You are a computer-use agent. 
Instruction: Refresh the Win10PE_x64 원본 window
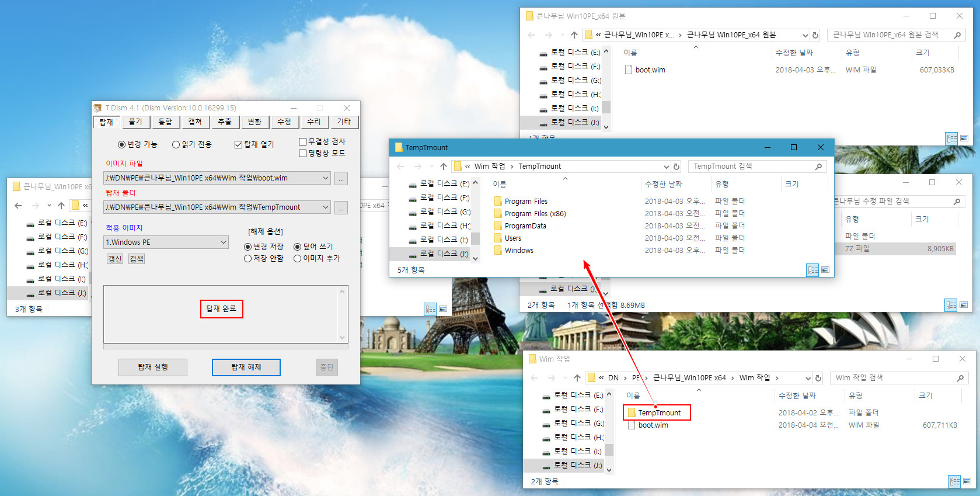tap(815, 35)
